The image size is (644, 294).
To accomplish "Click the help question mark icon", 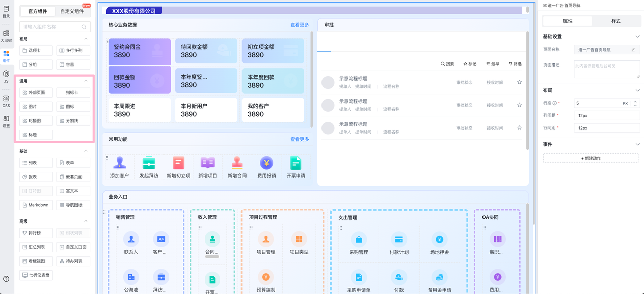I will tap(6, 279).
